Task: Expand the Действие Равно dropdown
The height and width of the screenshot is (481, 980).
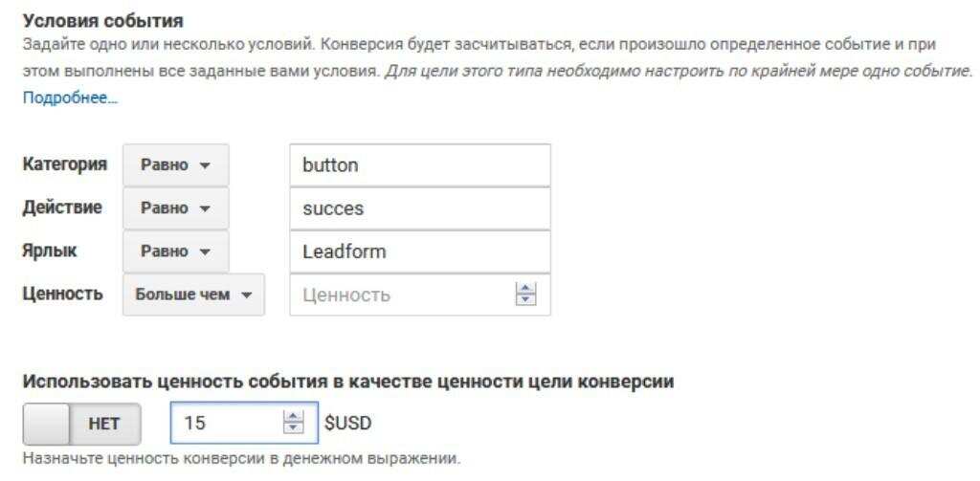Action: coord(175,208)
